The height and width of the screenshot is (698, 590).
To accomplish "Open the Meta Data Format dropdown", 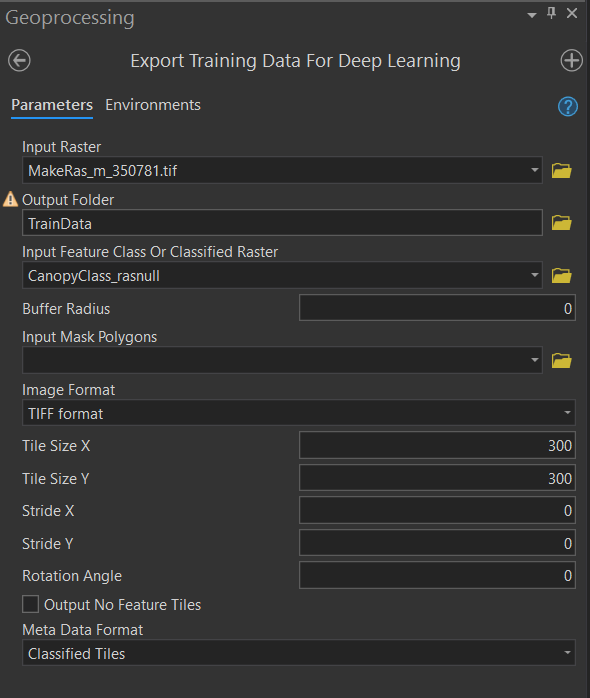I will (x=299, y=653).
